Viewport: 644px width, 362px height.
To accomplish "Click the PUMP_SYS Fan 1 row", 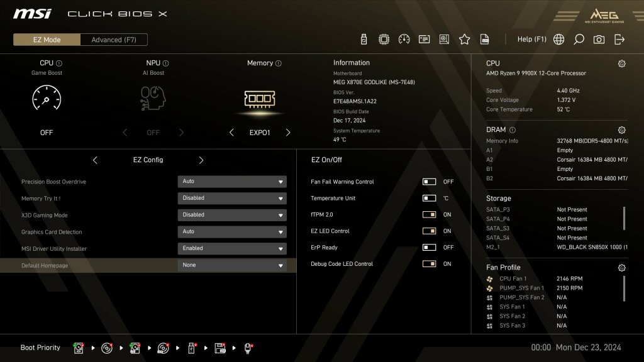I will click(535, 288).
